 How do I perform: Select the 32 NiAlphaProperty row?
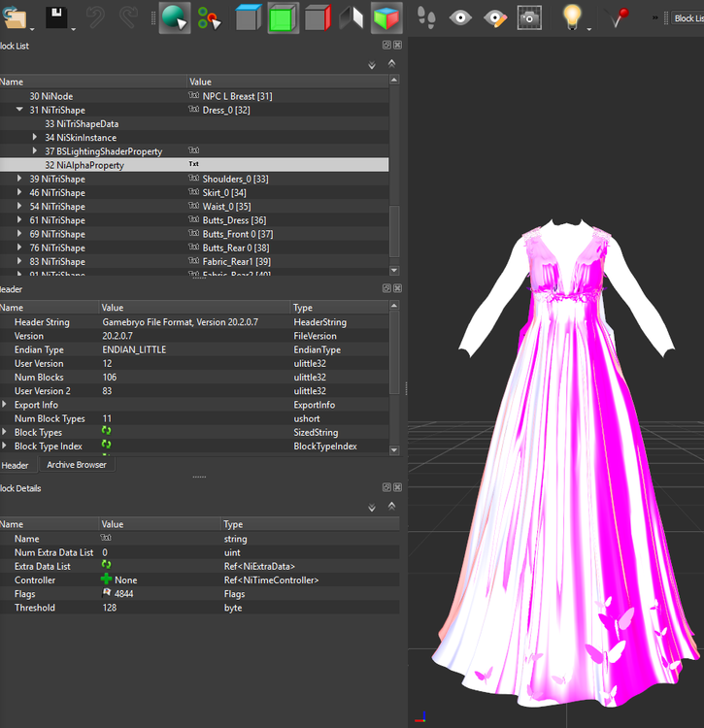click(x=194, y=165)
